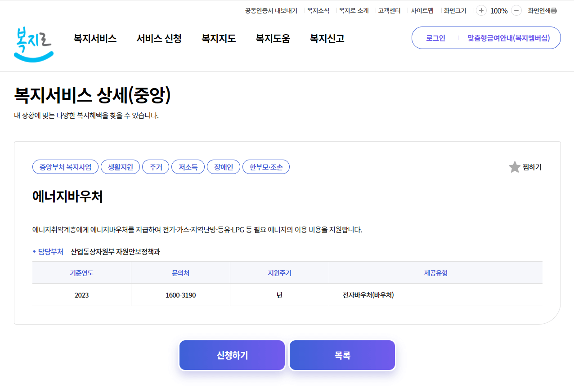This screenshot has height=392, width=574.
Task: Click the 화면인쇄 print icon
Action: click(x=554, y=10)
